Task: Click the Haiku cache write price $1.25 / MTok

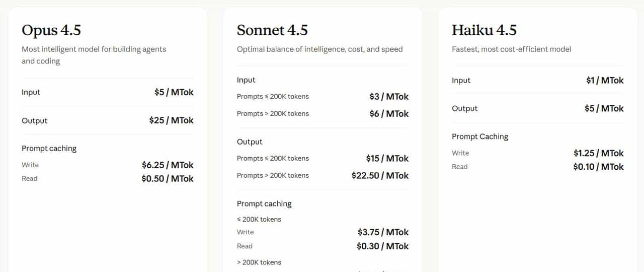Action: 598,153
